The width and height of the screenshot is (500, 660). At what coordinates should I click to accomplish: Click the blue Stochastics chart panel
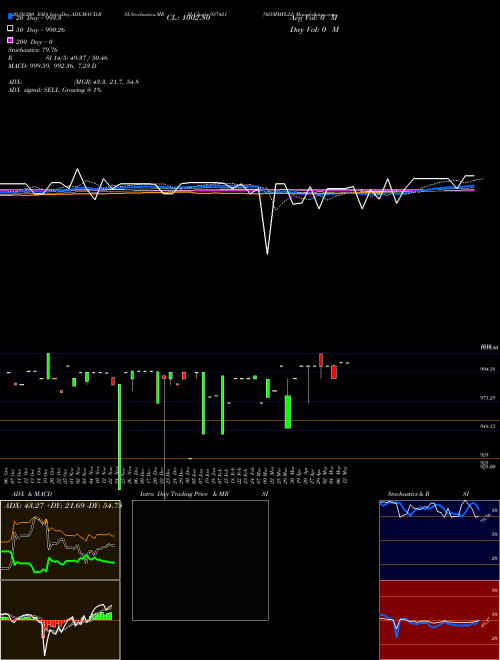pos(439,540)
